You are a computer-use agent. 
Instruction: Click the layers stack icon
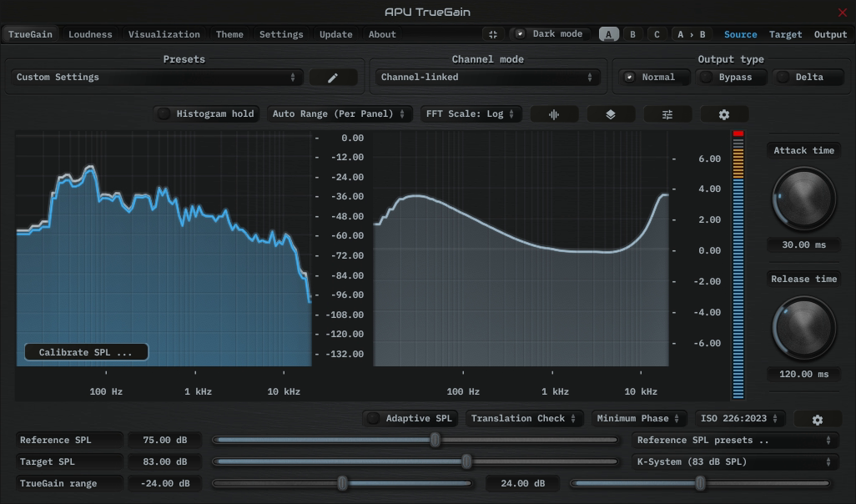[x=611, y=114]
